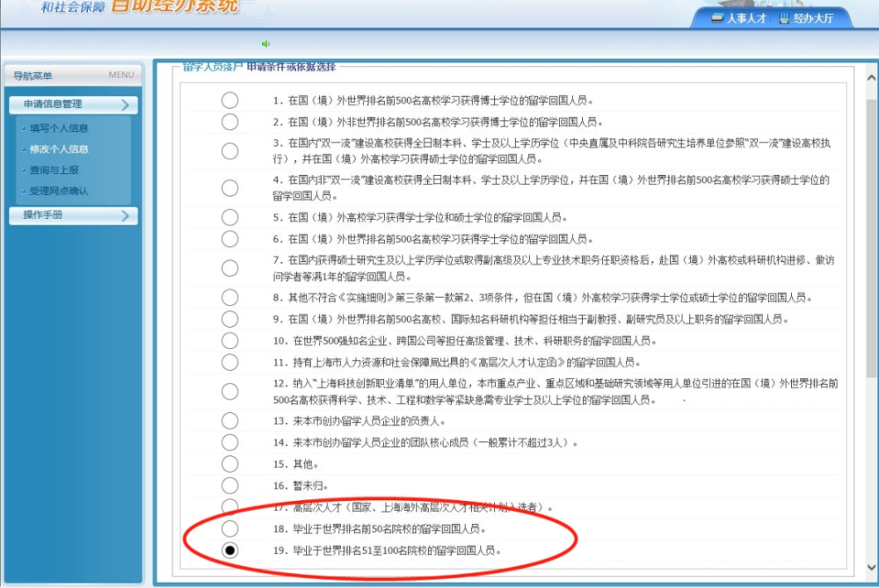Screen dimensions: 879x588
Task: Select option 17 高层次人才 radio button
Action: tap(229, 507)
